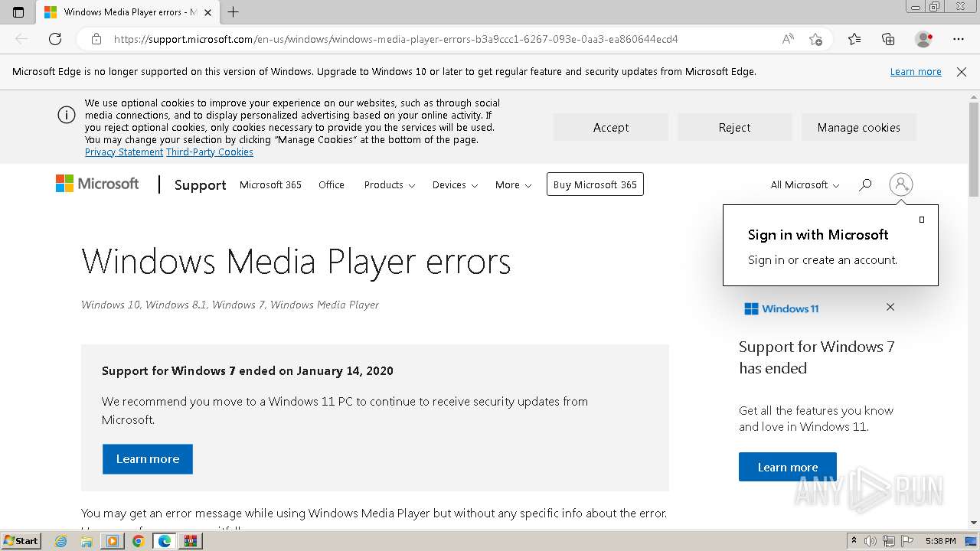Open the Third-Party Cookies link

click(x=210, y=152)
